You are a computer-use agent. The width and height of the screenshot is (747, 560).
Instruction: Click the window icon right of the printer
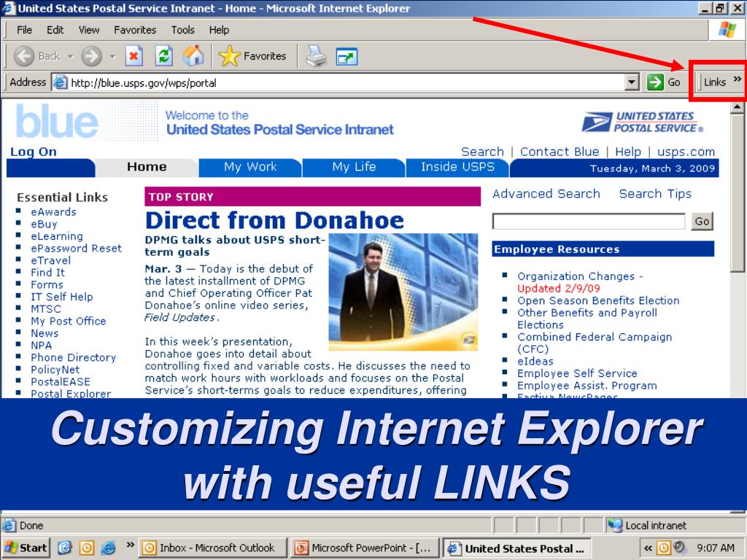(x=347, y=57)
